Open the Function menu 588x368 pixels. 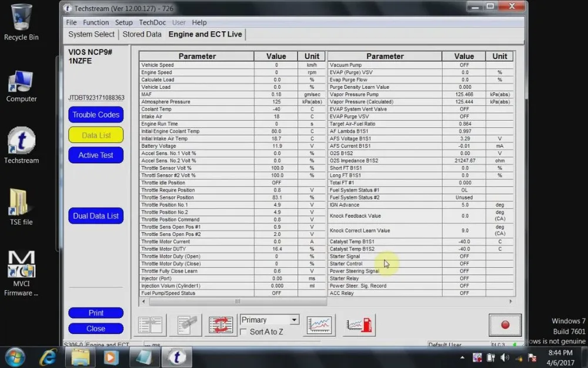tap(96, 22)
